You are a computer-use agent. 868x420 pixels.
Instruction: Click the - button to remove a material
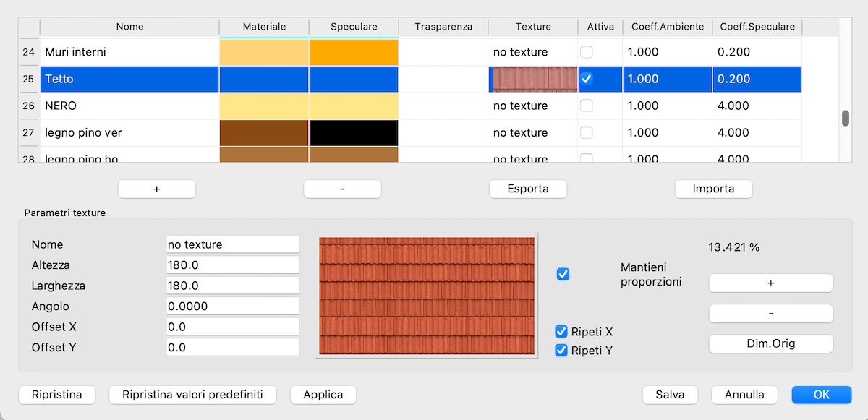click(342, 189)
